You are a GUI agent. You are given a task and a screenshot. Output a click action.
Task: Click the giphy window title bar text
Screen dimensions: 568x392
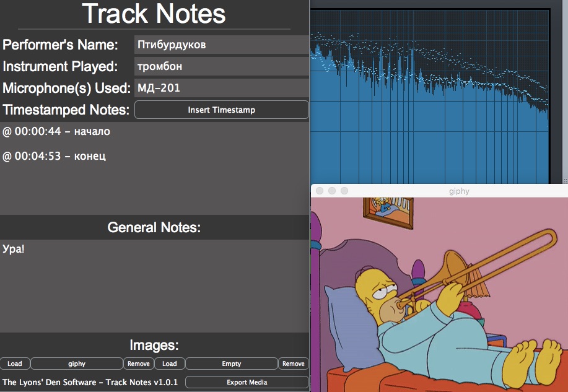(x=459, y=191)
